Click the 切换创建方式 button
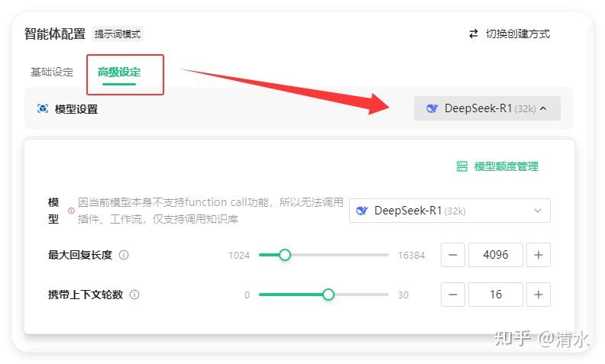The width and height of the screenshot is (605, 364). click(x=510, y=34)
